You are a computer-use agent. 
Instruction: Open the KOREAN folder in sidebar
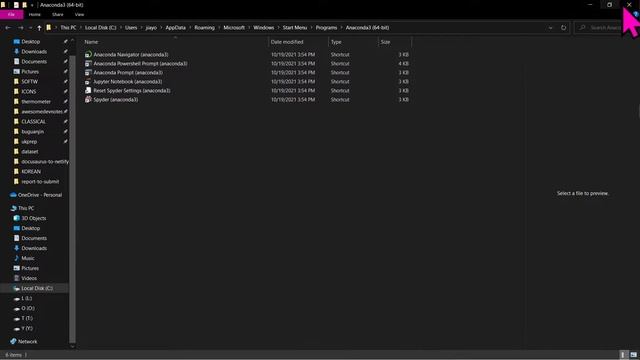[x=31, y=171]
